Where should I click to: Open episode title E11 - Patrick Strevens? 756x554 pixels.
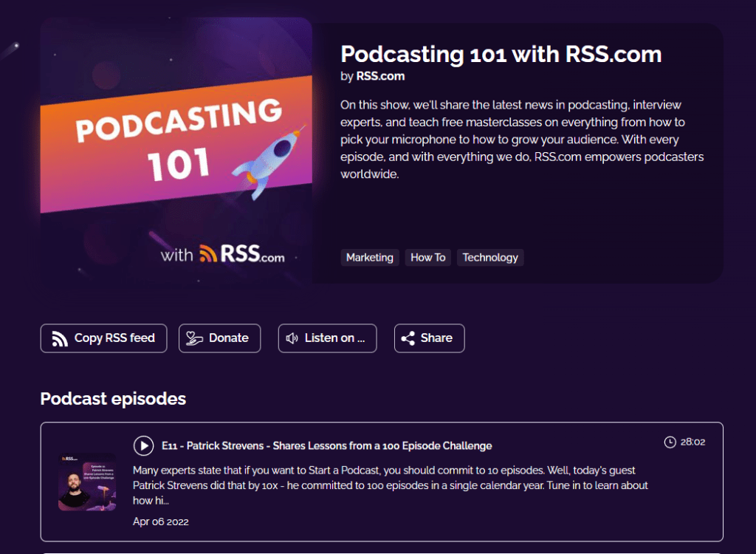point(326,446)
